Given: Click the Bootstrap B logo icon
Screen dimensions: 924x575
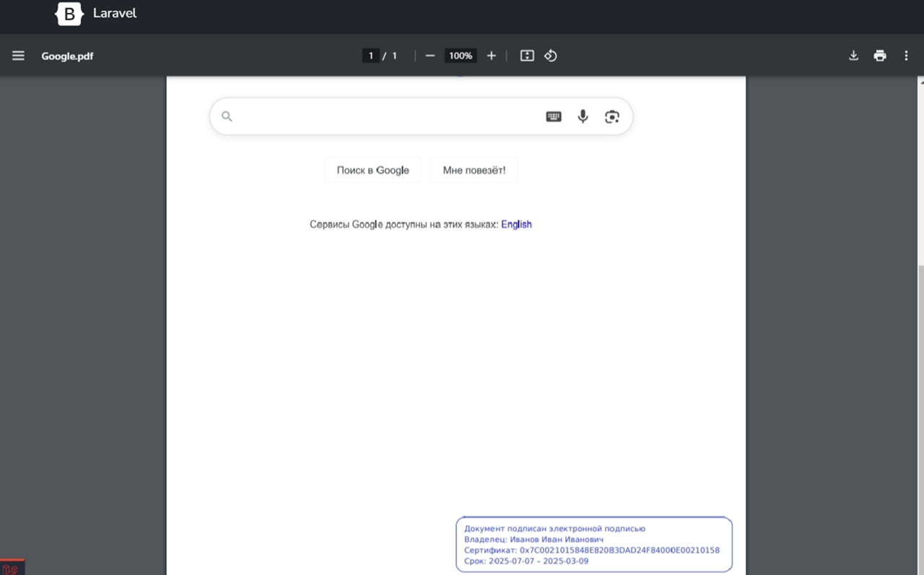Looking at the screenshot, I should click(69, 14).
